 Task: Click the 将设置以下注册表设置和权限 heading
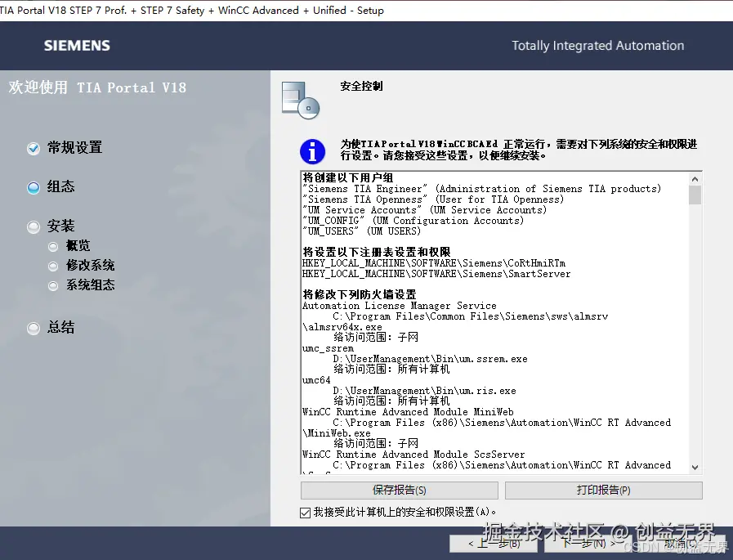coord(377,252)
